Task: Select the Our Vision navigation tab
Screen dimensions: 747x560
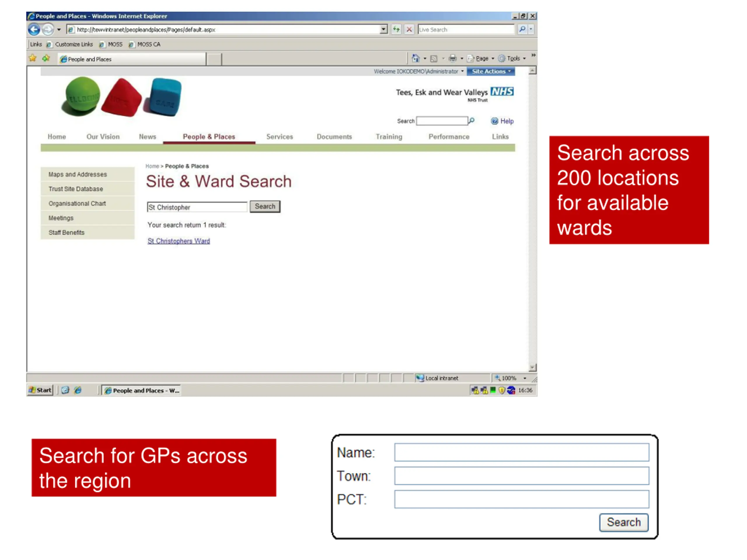Action: (103, 137)
